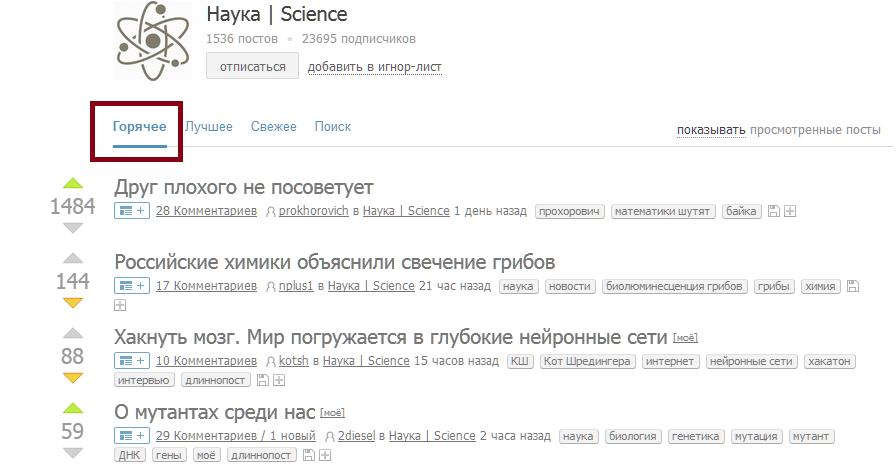Open author profile '2diesel'

pyautogui.click(x=357, y=436)
